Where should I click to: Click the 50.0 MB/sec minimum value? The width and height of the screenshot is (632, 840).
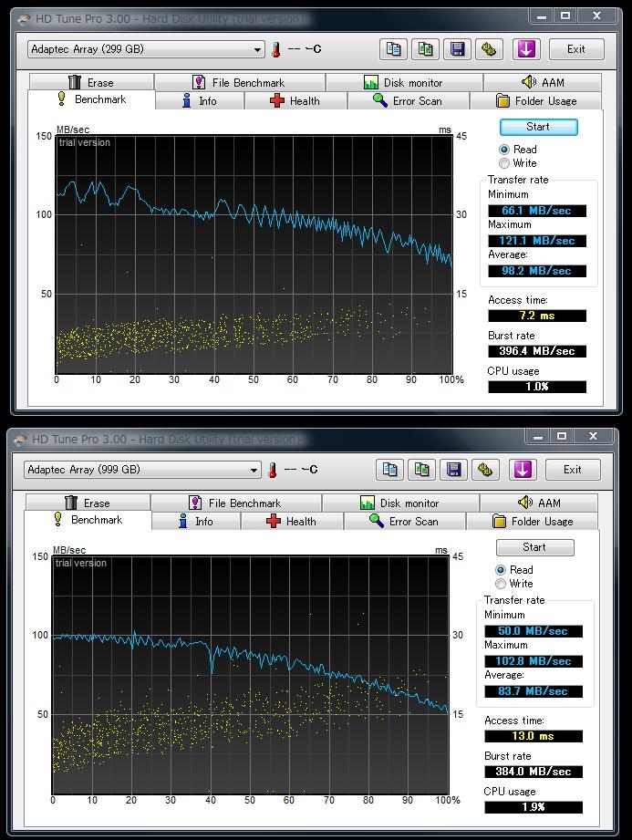pyautogui.click(x=534, y=631)
